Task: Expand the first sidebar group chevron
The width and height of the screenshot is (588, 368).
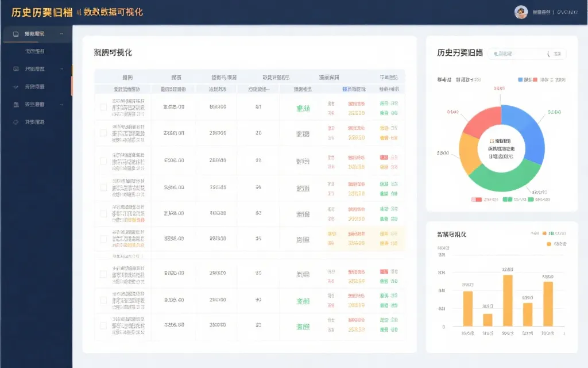Action: (x=62, y=33)
